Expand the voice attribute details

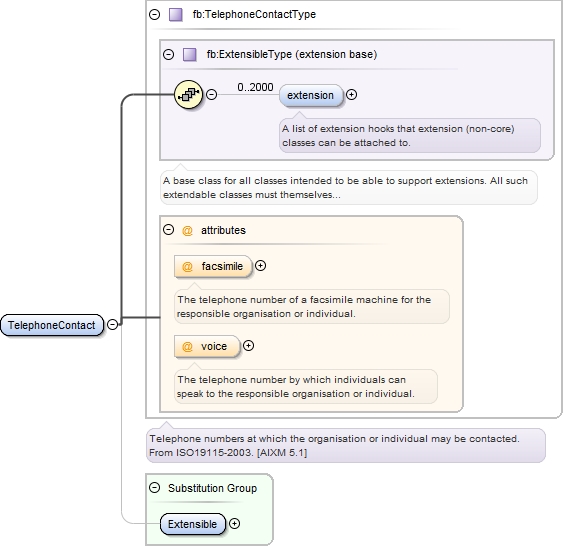tap(249, 346)
